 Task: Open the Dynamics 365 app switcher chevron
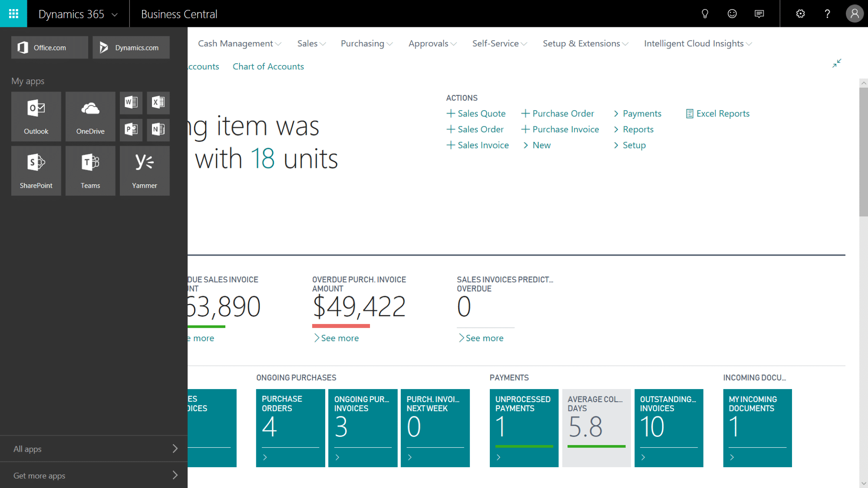pos(114,14)
